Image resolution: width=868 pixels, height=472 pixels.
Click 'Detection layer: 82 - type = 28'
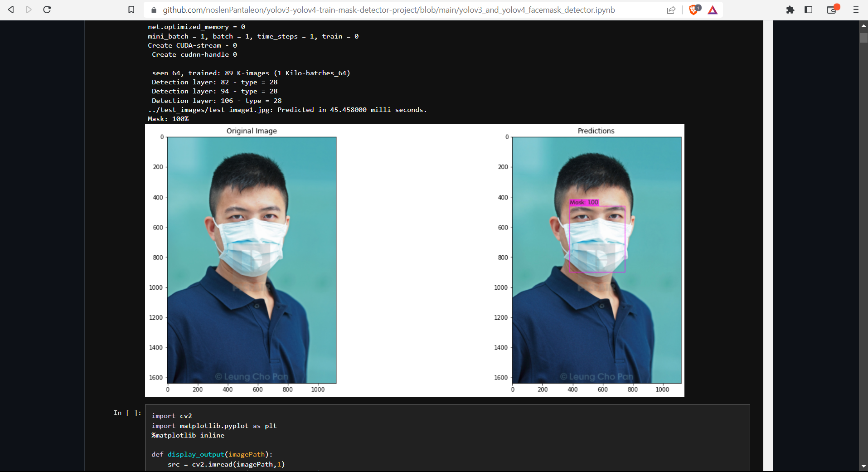point(214,82)
